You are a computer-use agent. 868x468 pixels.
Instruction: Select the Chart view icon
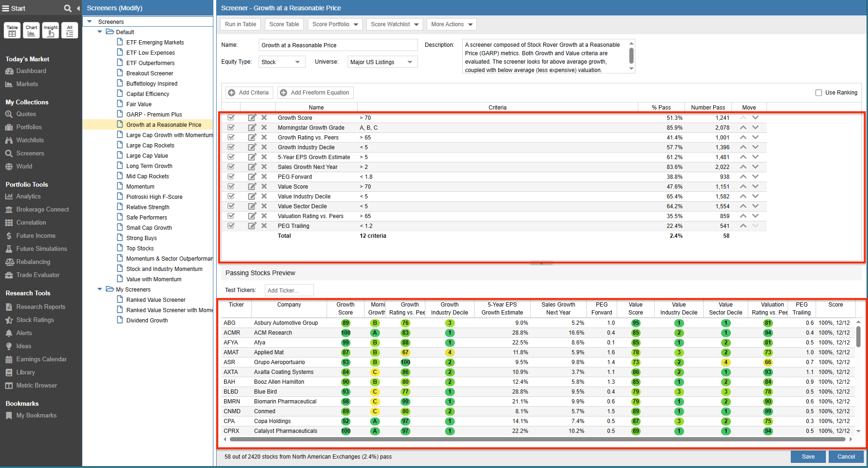point(31,30)
